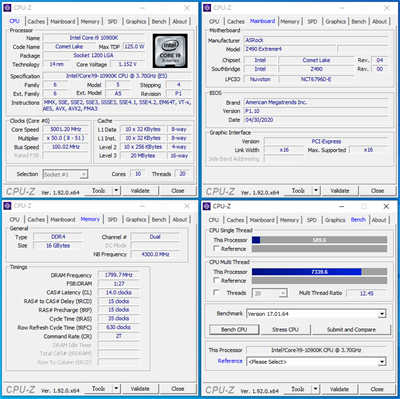
Task: Click the multi thread This Processor score bar
Action: pos(319,272)
